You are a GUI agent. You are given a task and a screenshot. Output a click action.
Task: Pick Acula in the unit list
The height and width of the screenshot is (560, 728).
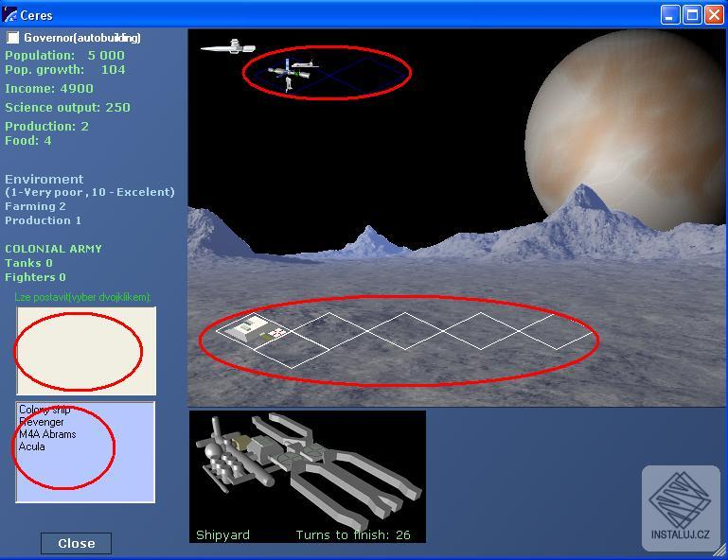31,446
